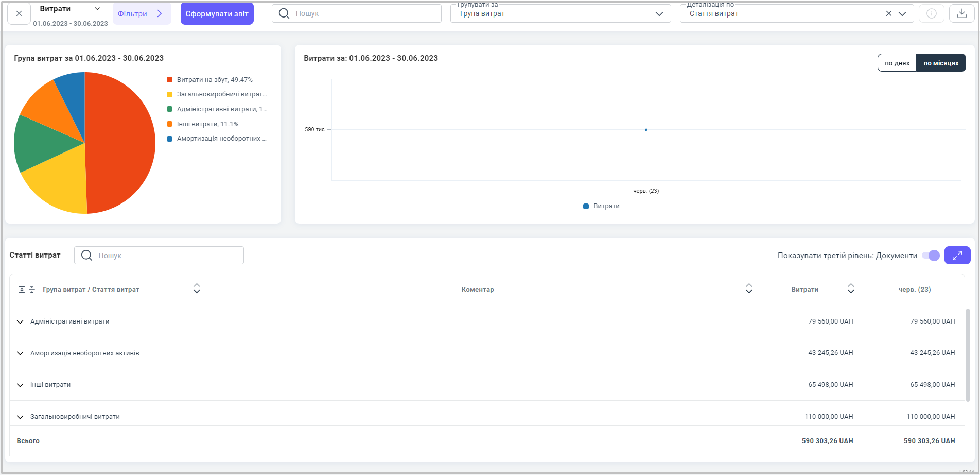Open the Деталізація по dropdown
The image size is (980, 475).
coord(902,13)
